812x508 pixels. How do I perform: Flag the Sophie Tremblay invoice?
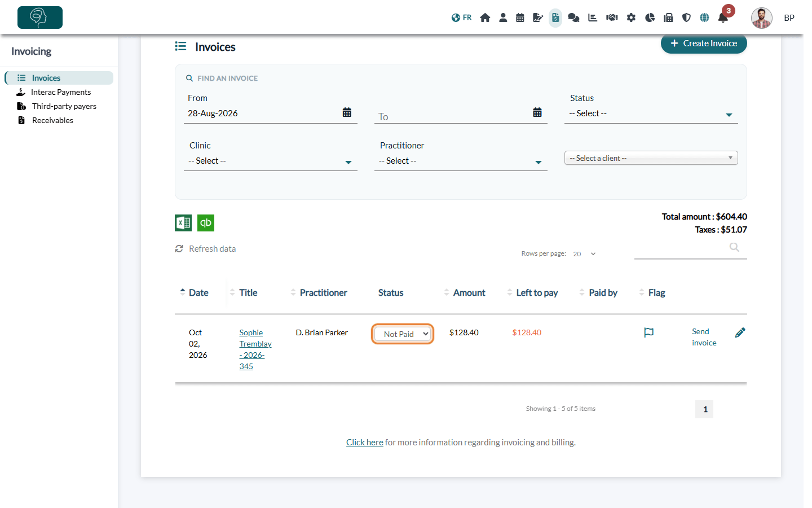(x=649, y=332)
